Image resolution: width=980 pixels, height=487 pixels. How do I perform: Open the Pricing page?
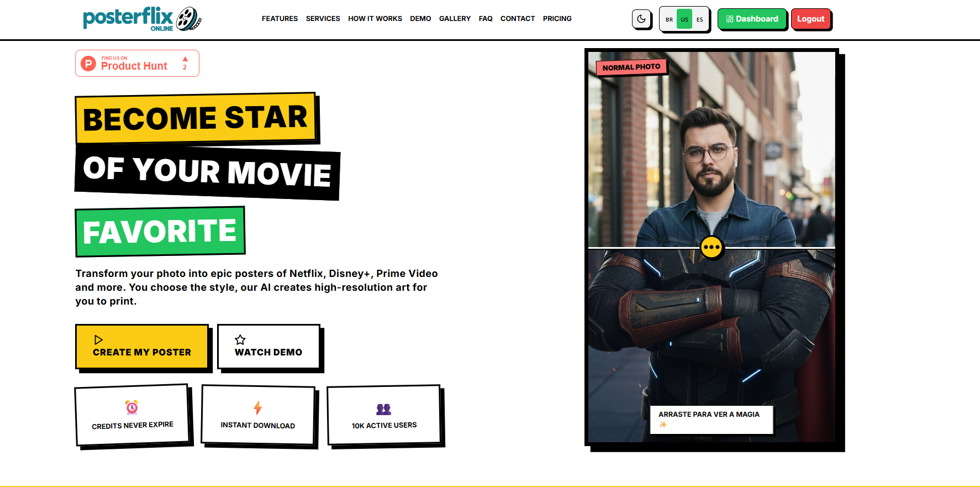point(557,19)
